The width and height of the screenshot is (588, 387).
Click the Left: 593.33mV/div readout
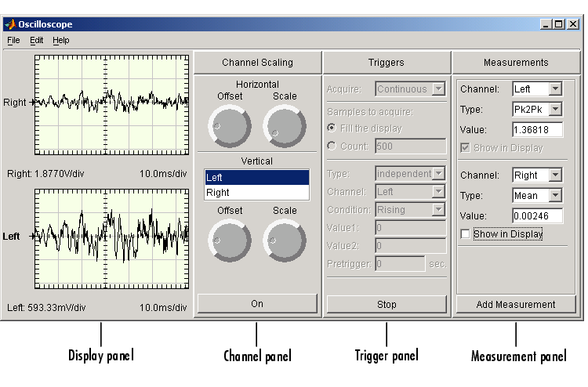(46, 308)
